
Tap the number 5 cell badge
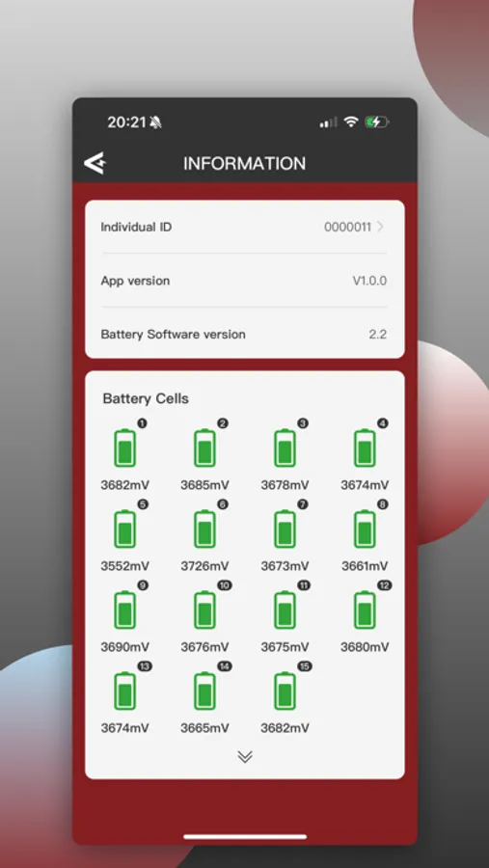point(143,504)
